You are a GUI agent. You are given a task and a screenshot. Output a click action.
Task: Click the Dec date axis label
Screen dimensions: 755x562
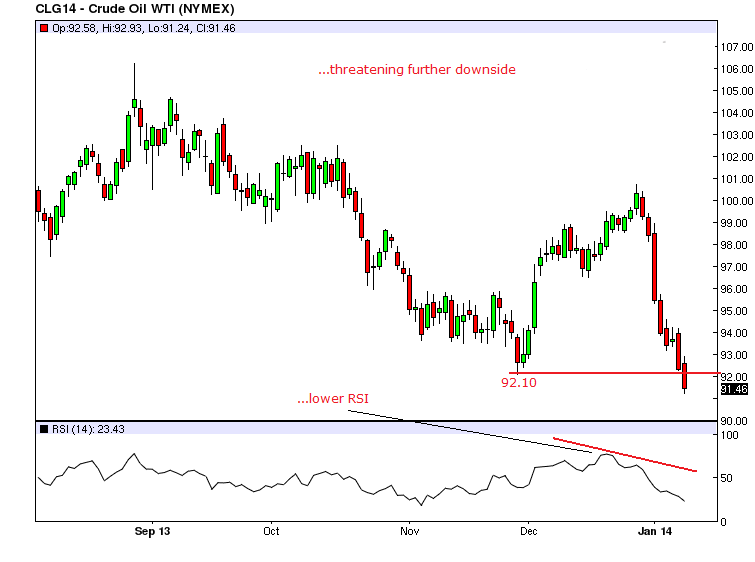pyautogui.click(x=530, y=531)
